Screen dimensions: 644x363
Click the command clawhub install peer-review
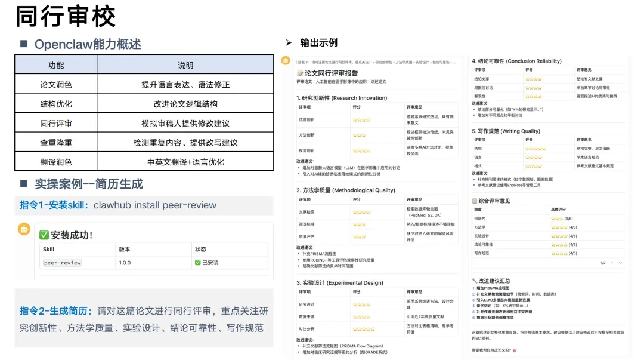pyautogui.click(x=155, y=205)
